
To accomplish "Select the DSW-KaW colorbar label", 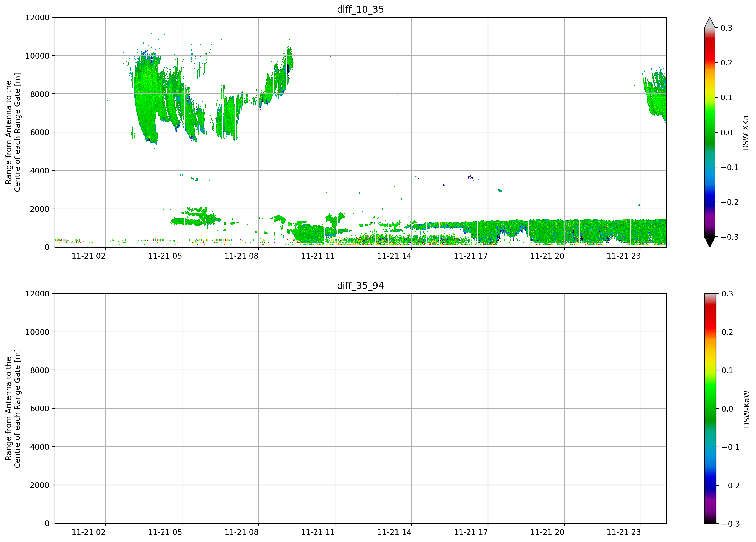I will coord(746,409).
